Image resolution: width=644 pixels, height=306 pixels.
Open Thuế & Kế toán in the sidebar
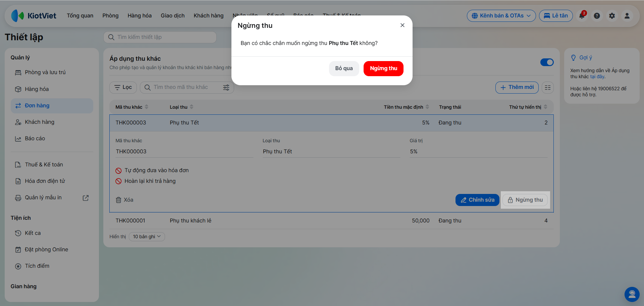pos(52,165)
